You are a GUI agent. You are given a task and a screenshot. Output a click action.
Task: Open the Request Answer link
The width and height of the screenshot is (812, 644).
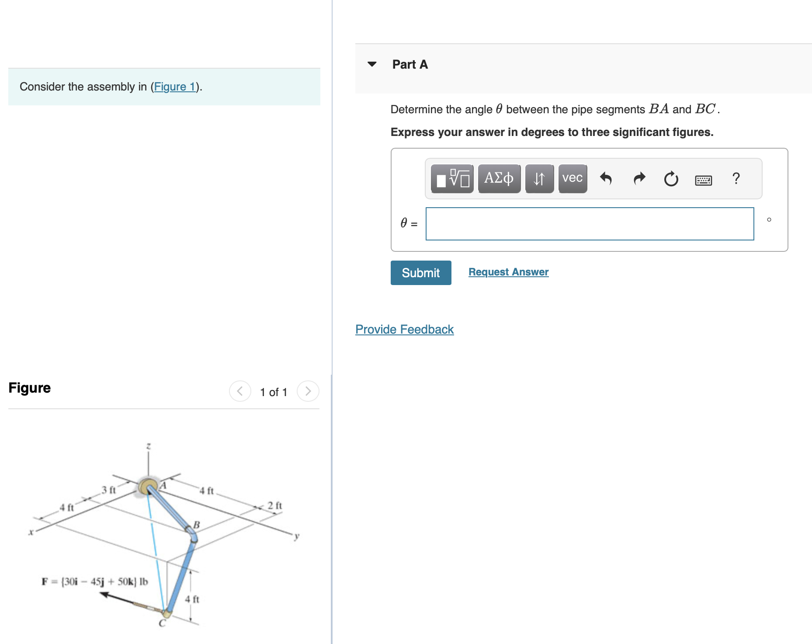click(508, 272)
